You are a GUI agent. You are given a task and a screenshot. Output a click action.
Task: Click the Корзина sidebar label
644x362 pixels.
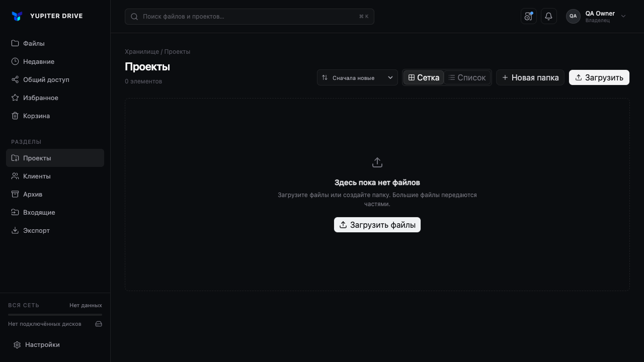pyautogui.click(x=36, y=116)
